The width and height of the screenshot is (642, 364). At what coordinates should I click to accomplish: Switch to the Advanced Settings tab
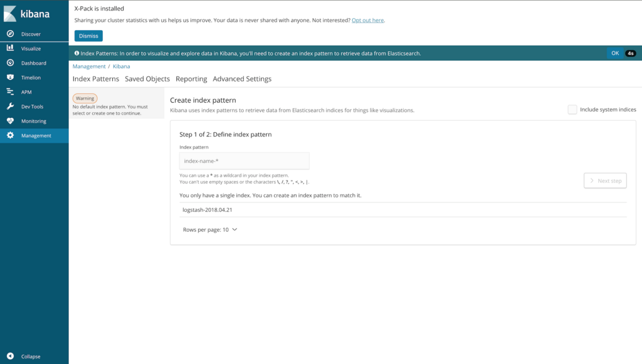[242, 79]
